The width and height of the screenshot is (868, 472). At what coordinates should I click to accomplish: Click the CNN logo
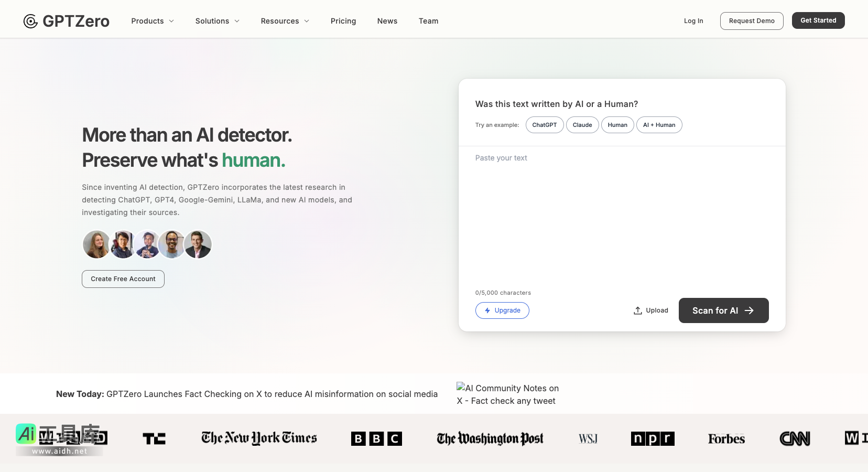(x=795, y=438)
